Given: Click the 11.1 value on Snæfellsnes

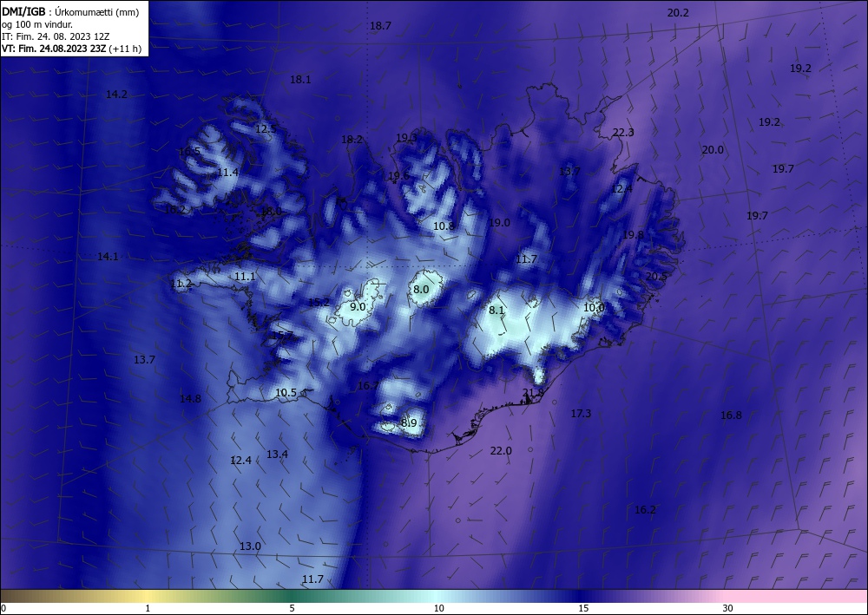Looking at the screenshot, I should [245, 277].
